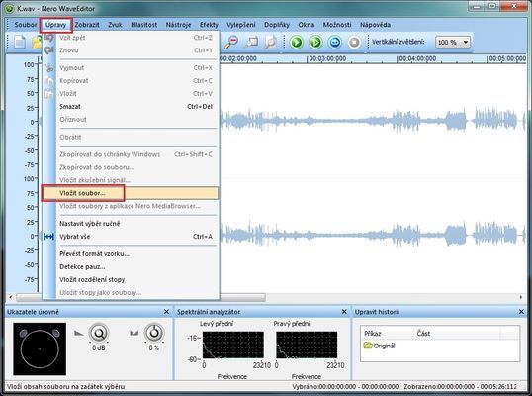Click the Zobrazeno time range in status bar
532x396 pixels.
[461, 387]
